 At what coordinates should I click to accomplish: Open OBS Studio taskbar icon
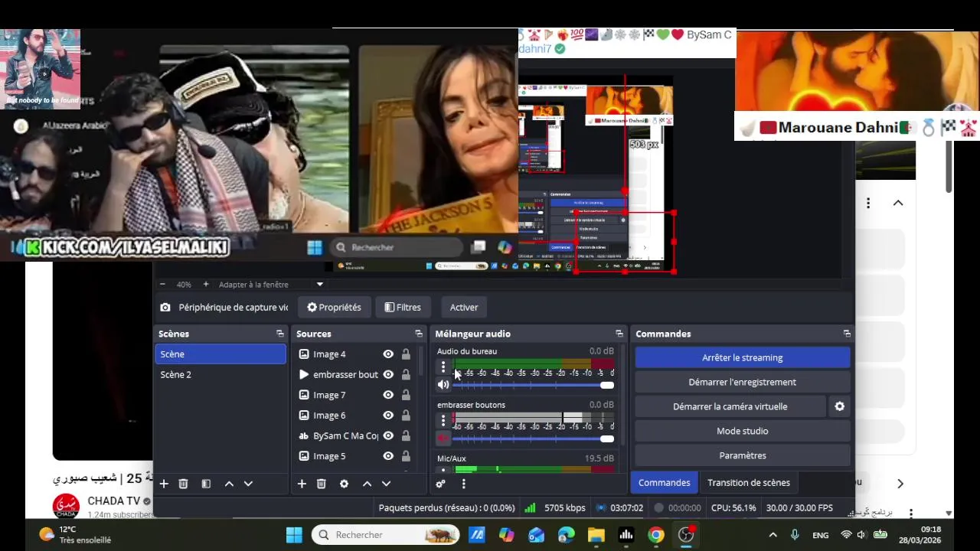[x=686, y=535]
